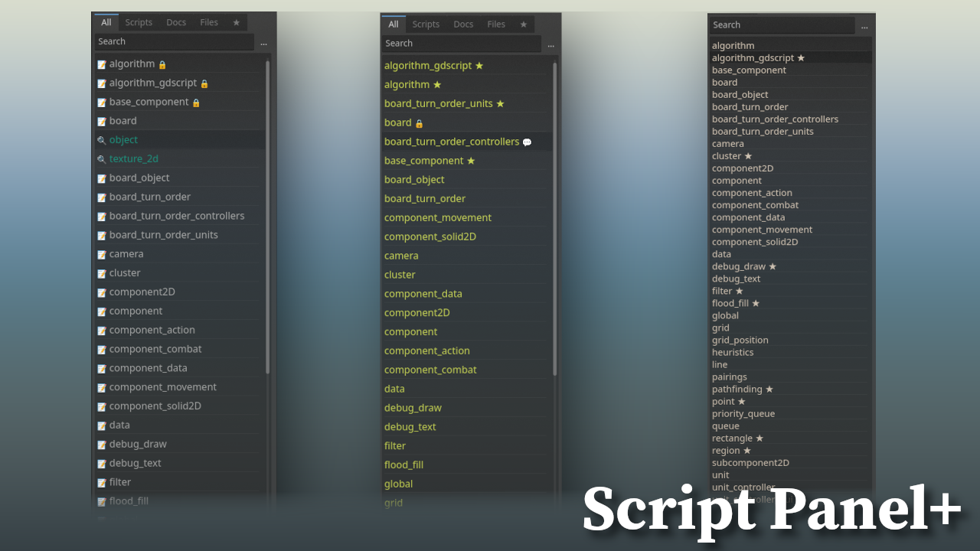Focus the Search field in left panel
980x551 pixels.
tap(175, 41)
